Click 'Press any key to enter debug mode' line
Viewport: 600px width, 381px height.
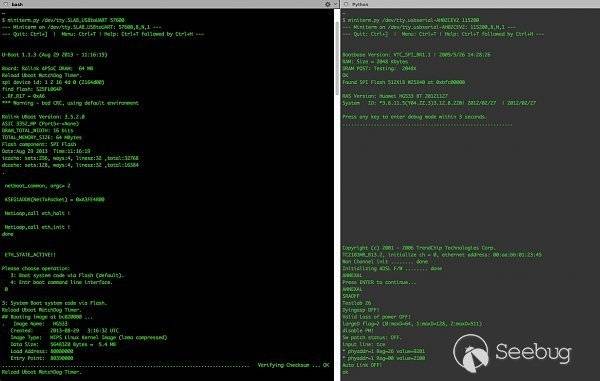tap(414, 117)
